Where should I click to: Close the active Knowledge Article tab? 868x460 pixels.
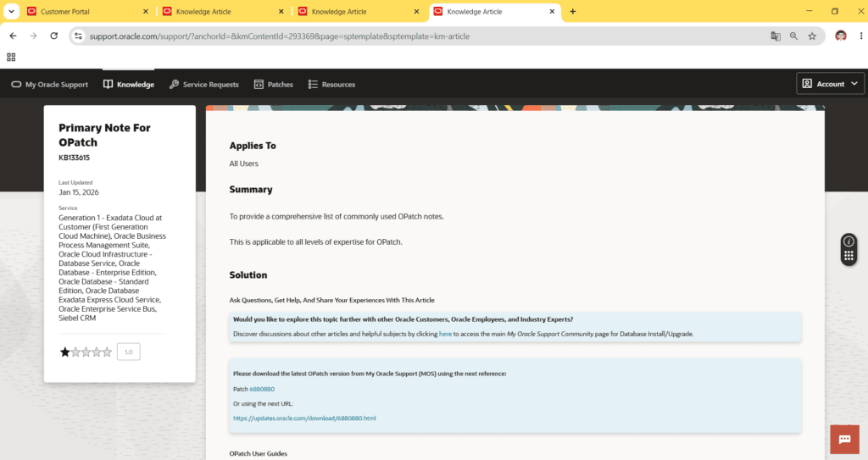552,11
